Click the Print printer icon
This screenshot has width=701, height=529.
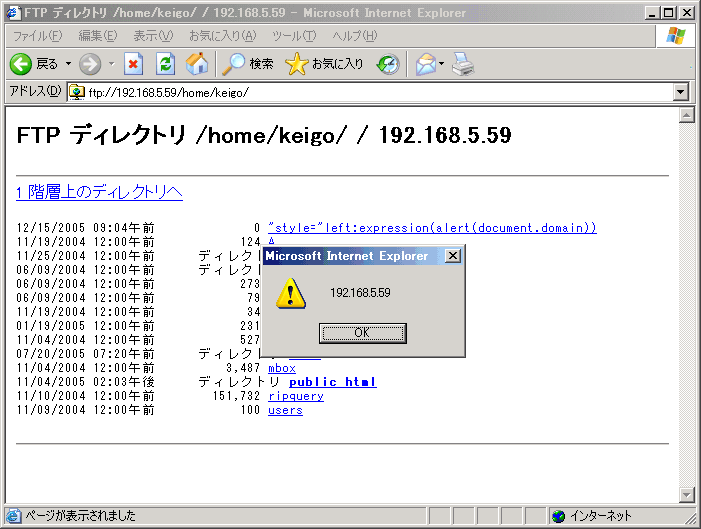pos(463,64)
